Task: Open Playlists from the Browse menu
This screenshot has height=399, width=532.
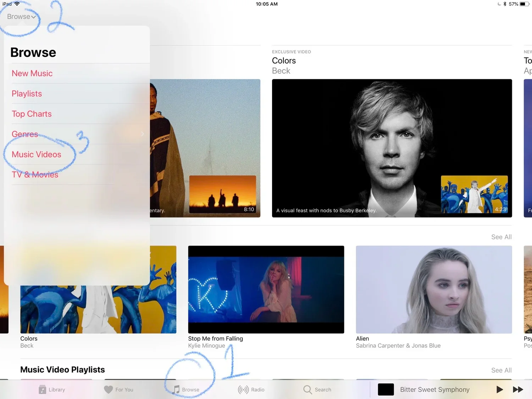Action: point(27,94)
